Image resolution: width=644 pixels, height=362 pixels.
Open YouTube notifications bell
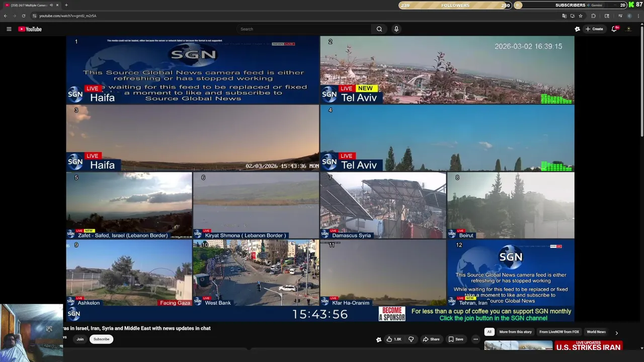pos(614,29)
